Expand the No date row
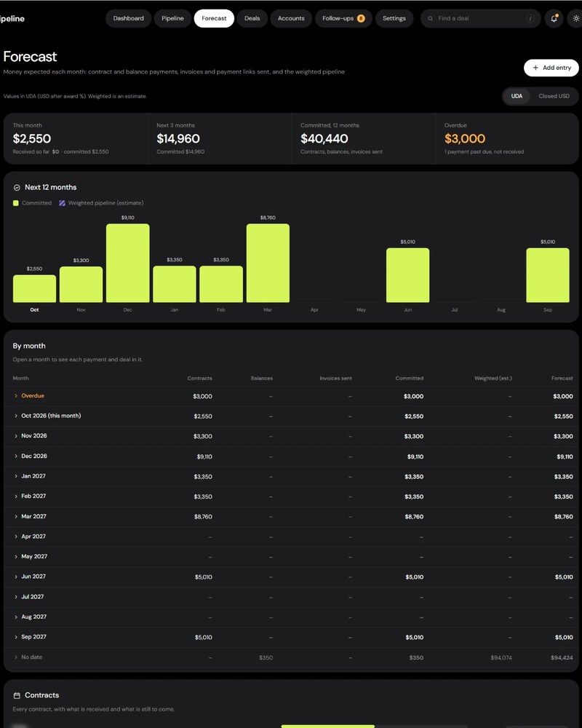Screen dimensions: 582x728 point(291,657)
